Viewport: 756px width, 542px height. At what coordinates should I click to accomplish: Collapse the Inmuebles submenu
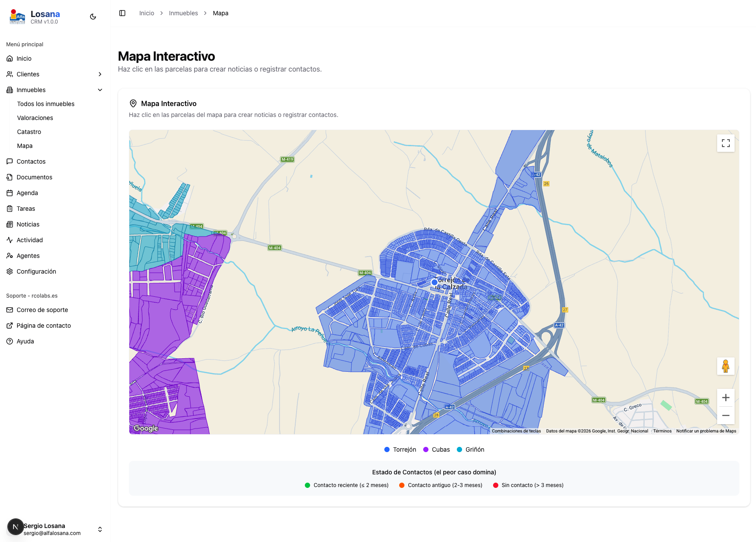tap(100, 89)
